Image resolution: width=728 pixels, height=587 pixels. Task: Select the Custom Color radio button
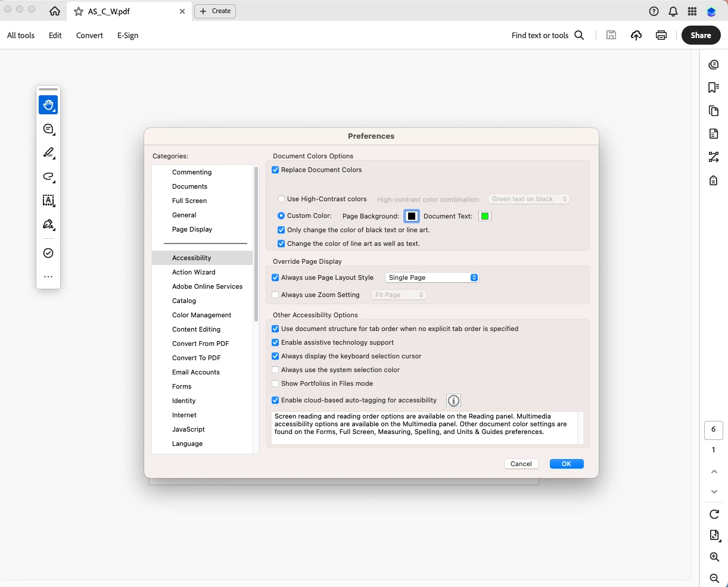(281, 216)
